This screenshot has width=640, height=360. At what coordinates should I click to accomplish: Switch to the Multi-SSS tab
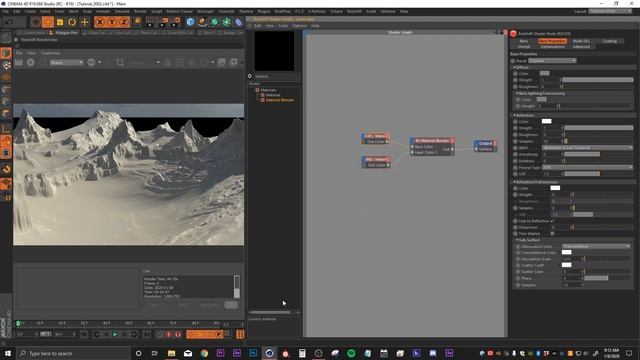[581, 41]
